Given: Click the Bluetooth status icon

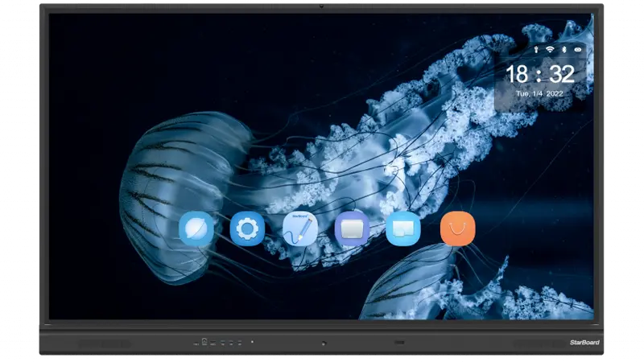Looking at the screenshot, I should click(564, 49).
